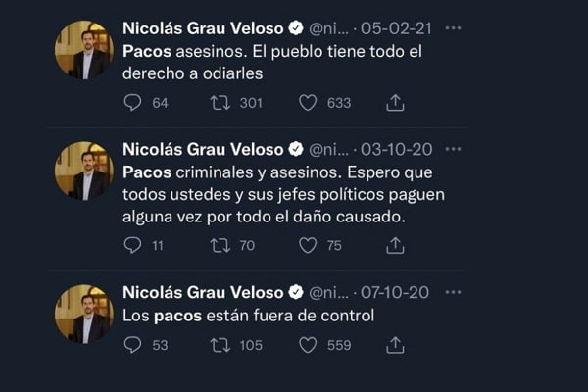Open more options on 05-02-21 tweet

452,28
